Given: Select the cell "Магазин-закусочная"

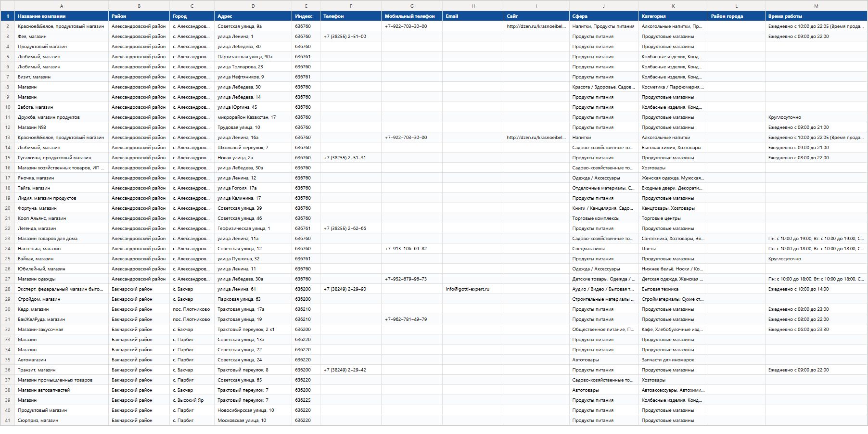Looking at the screenshot, I should 62,330.
